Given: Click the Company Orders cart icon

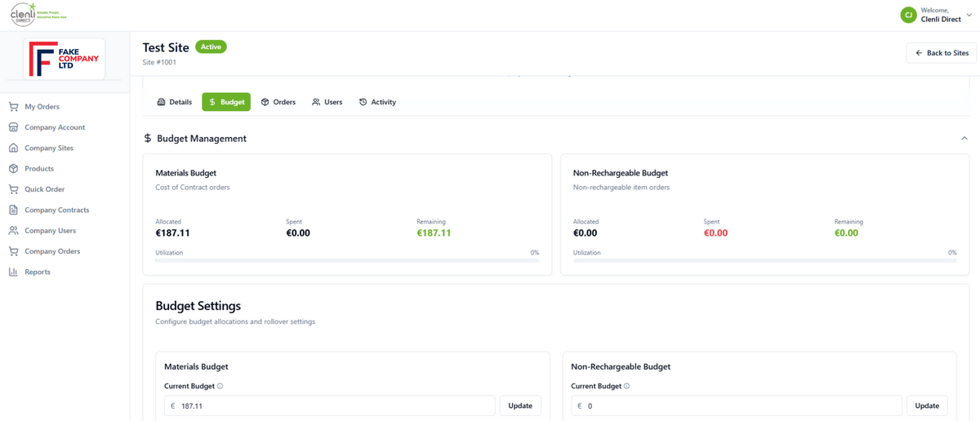Looking at the screenshot, I should [13, 251].
